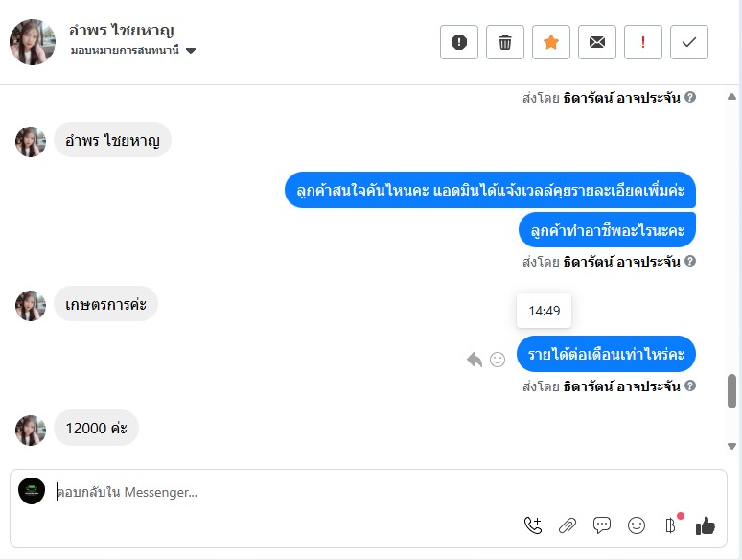Click the phone call request icon

click(x=533, y=525)
